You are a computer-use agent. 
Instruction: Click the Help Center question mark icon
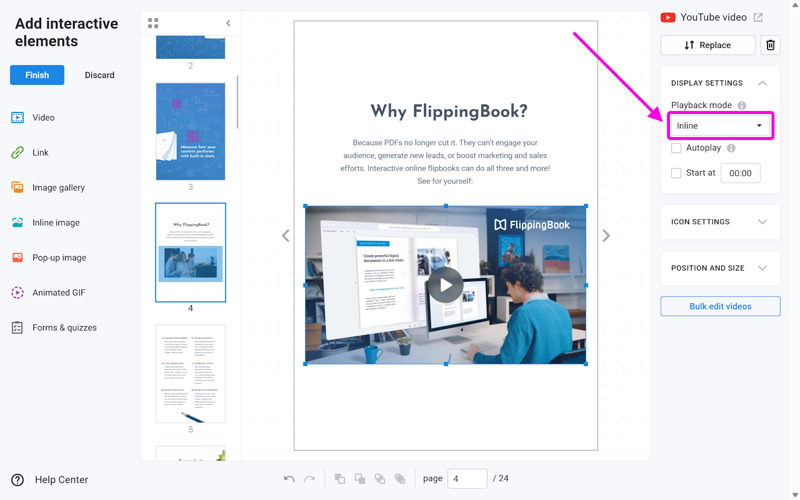click(x=17, y=480)
